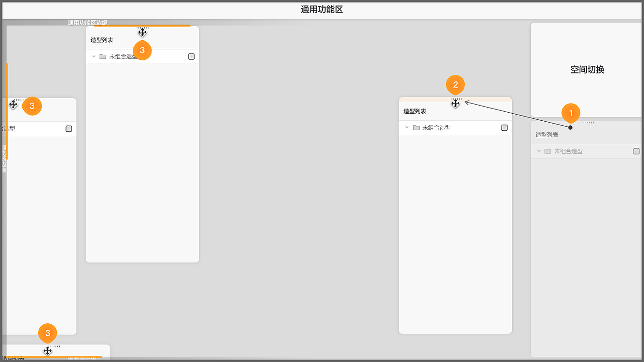The width and height of the screenshot is (644, 362).
Task: Toggle the checkbox in the left clipped panel
Action: pos(68,129)
